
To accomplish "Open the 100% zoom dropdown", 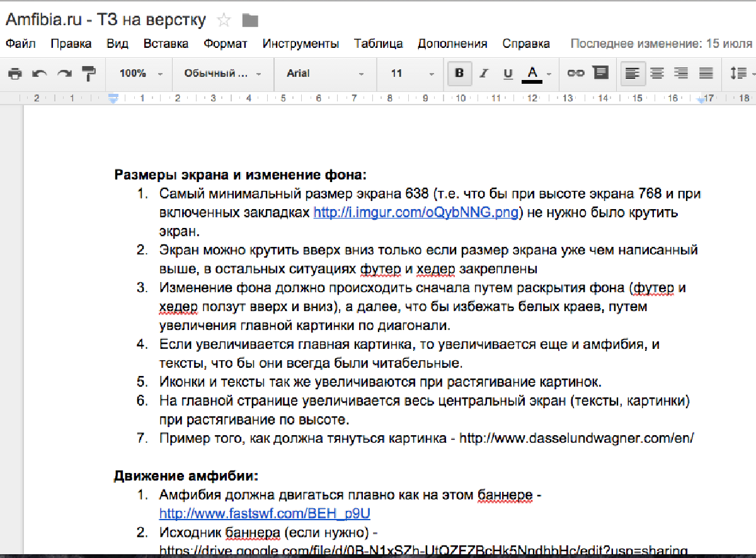I will click(x=141, y=74).
